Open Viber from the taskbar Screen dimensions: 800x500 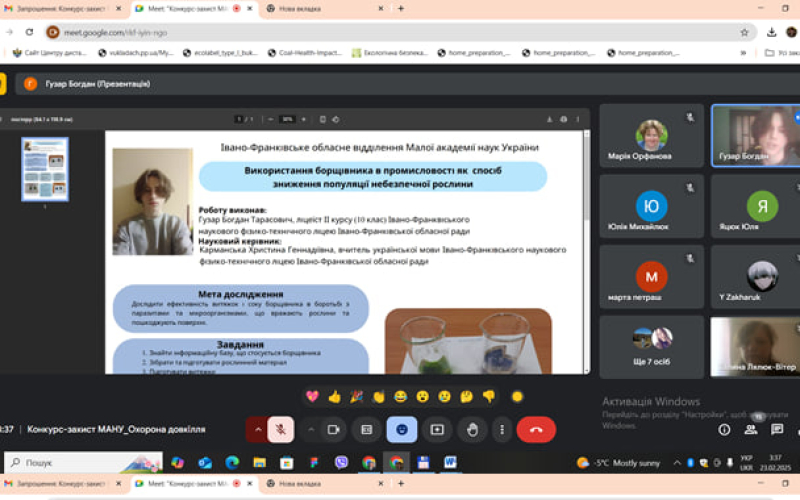pos(341,463)
